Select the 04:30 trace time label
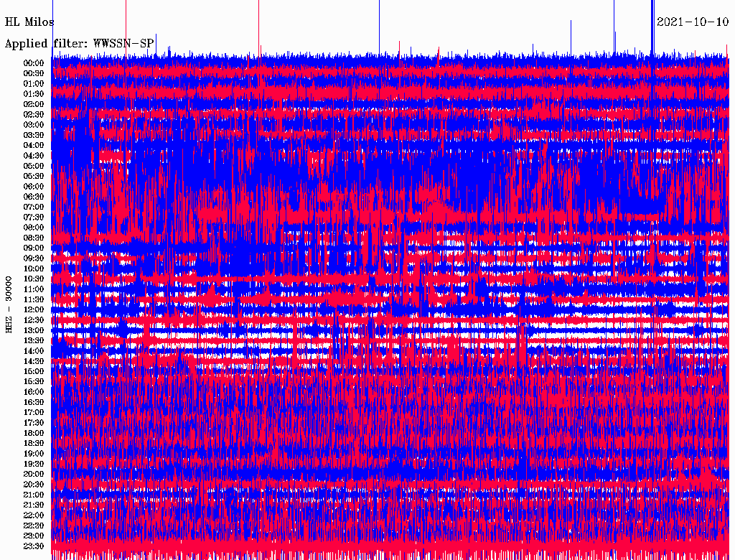 [x=34, y=156]
